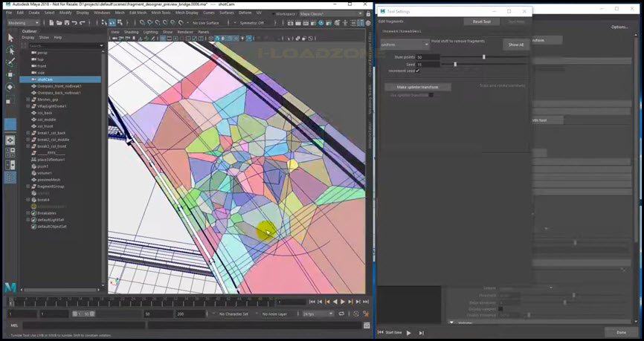Click the Save Scene icon
Image resolution: width=644 pixels, height=341 pixels.
click(x=67, y=23)
